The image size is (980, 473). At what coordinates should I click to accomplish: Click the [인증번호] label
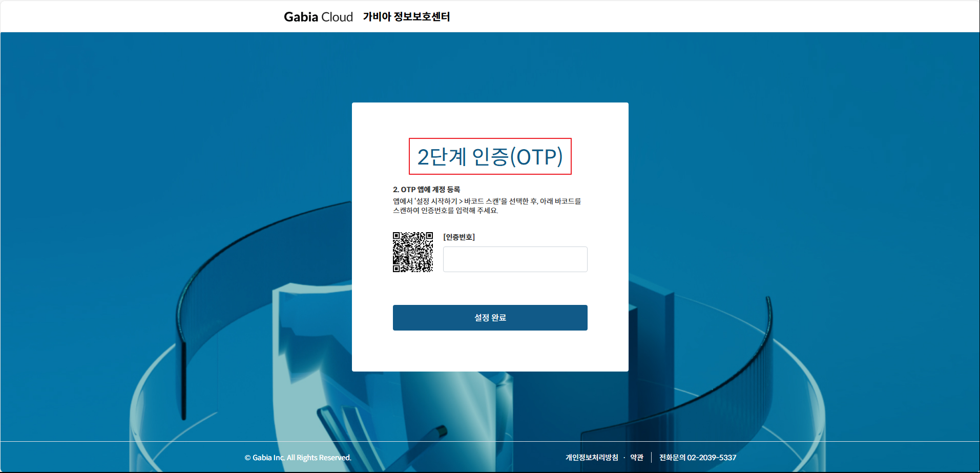point(459,237)
